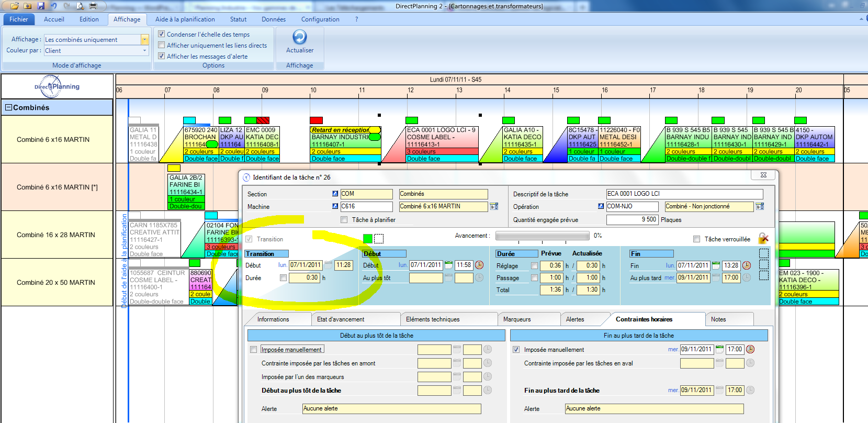The image size is (868, 423).
Task: Open the Aide à la planification tab
Action: (x=185, y=19)
